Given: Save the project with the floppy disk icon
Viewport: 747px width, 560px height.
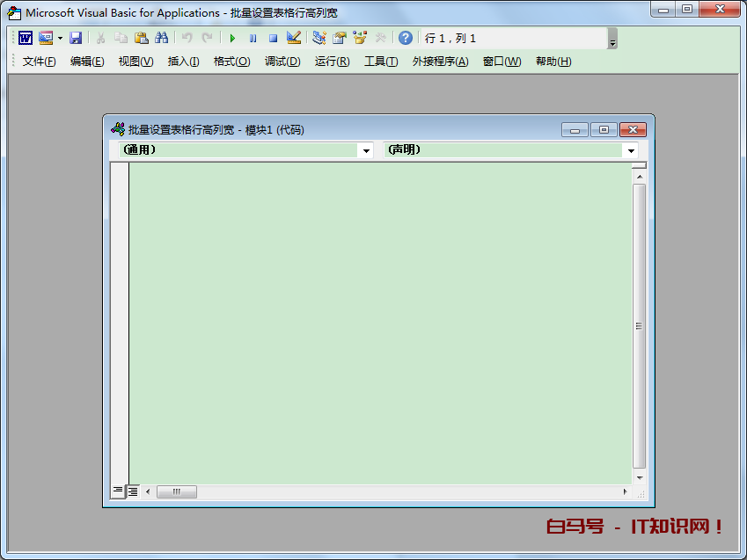Looking at the screenshot, I should coord(76,38).
